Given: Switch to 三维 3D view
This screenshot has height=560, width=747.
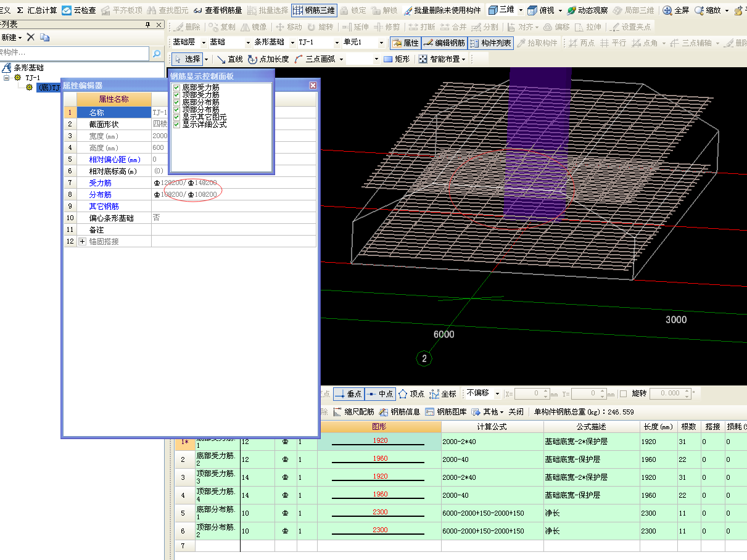Looking at the screenshot, I should pyautogui.click(x=502, y=10).
